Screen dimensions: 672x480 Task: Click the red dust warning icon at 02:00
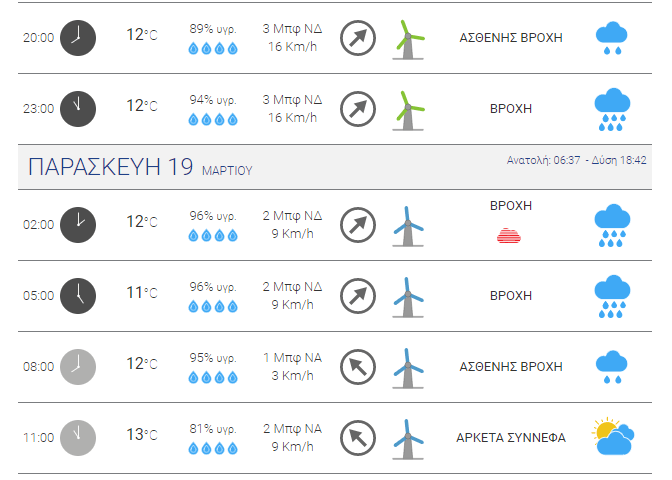point(509,236)
